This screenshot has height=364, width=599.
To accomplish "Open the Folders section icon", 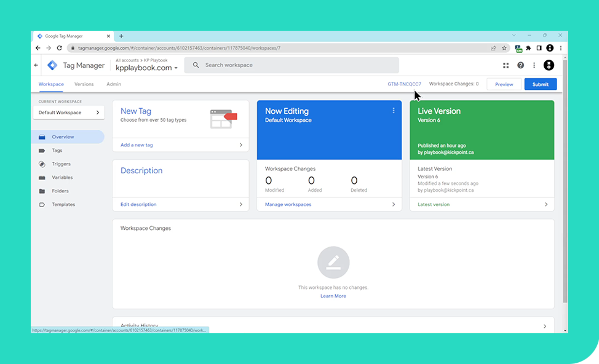I will coord(41,191).
